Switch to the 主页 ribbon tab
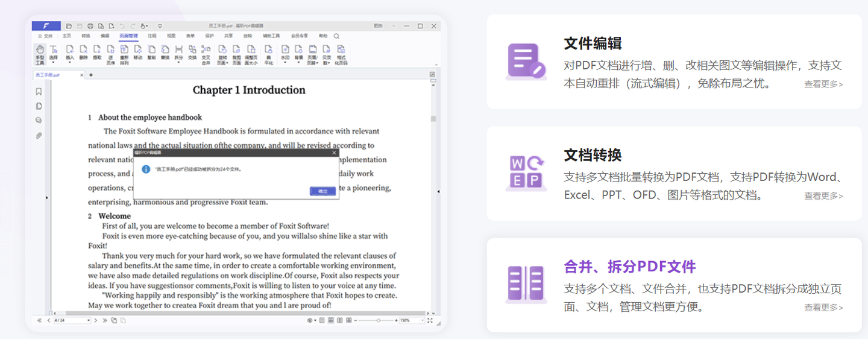This screenshot has width=868, height=339. (x=67, y=36)
